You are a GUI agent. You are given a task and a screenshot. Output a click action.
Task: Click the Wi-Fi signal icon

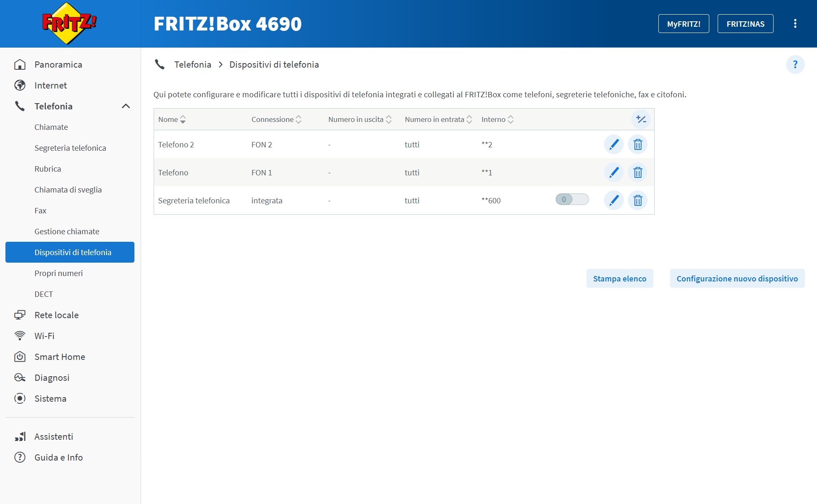click(20, 336)
